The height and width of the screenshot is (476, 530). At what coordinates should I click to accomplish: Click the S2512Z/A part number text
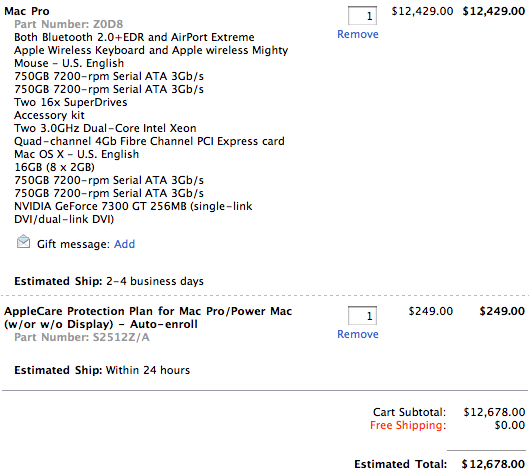click(x=82, y=337)
